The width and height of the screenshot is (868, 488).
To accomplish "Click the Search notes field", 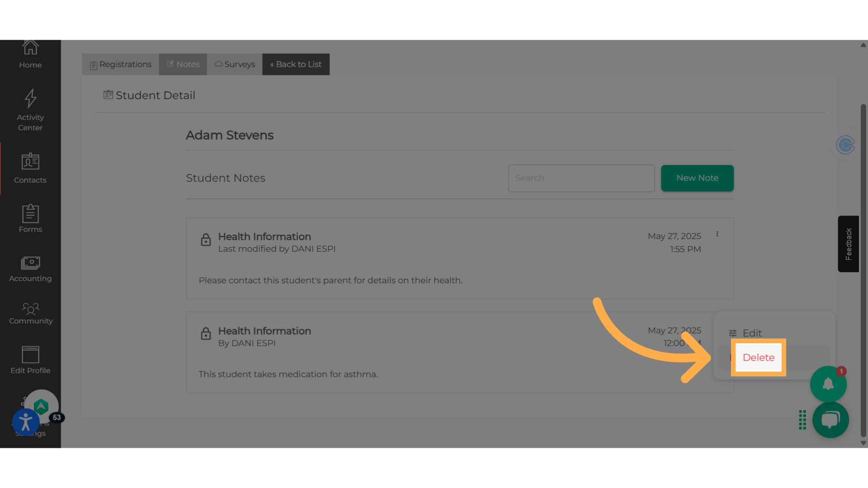I will pos(581,178).
